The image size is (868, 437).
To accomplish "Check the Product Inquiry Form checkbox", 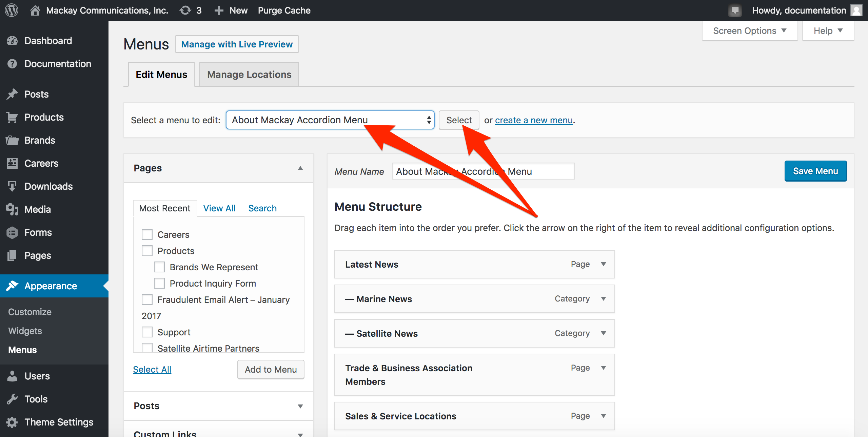I will click(x=159, y=283).
